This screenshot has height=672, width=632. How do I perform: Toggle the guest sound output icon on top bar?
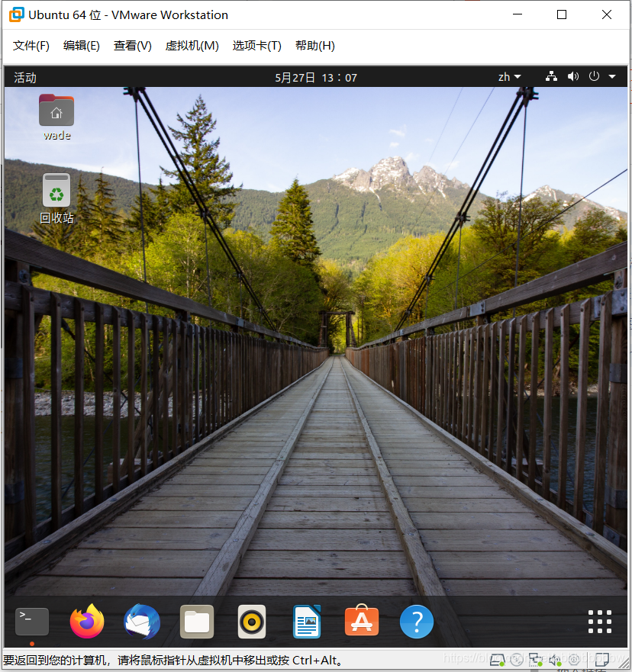point(573,76)
